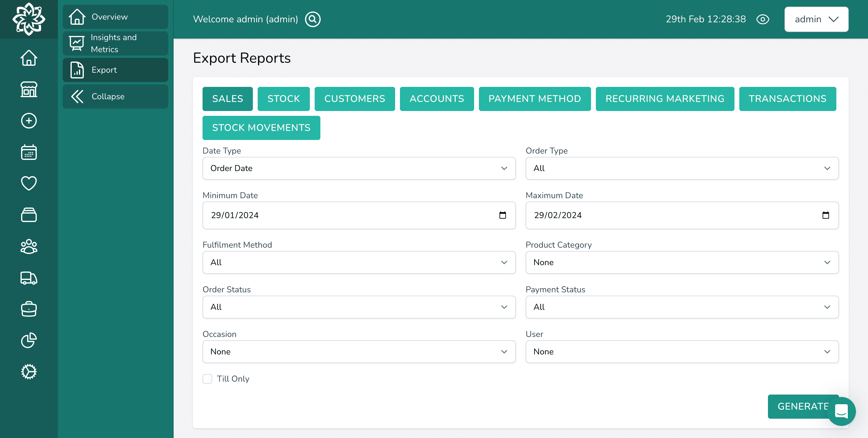Click the STOCK MOVEMENTS report tab
868x438 pixels.
click(x=262, y=127)
